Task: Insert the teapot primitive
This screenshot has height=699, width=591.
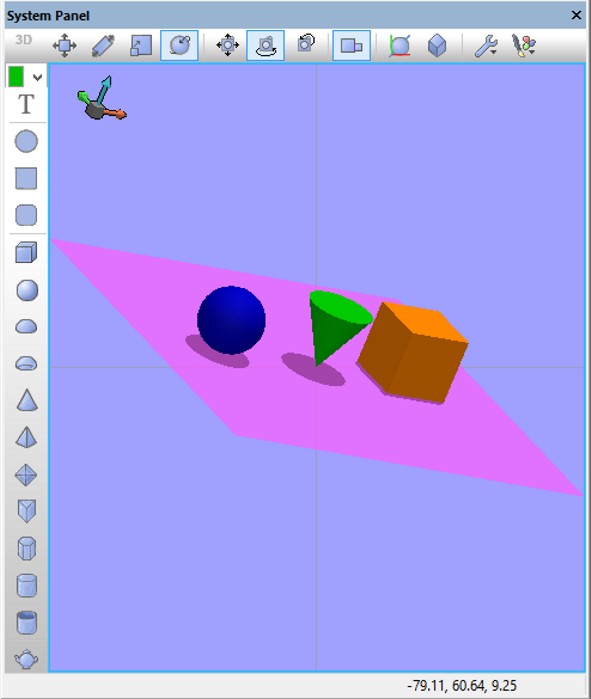Action: [26, 658]
